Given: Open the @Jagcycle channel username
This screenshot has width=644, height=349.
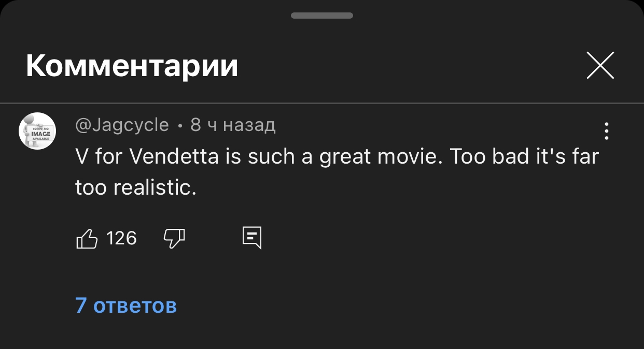Looking at the screenshot, I should click(x=122, y=125).
